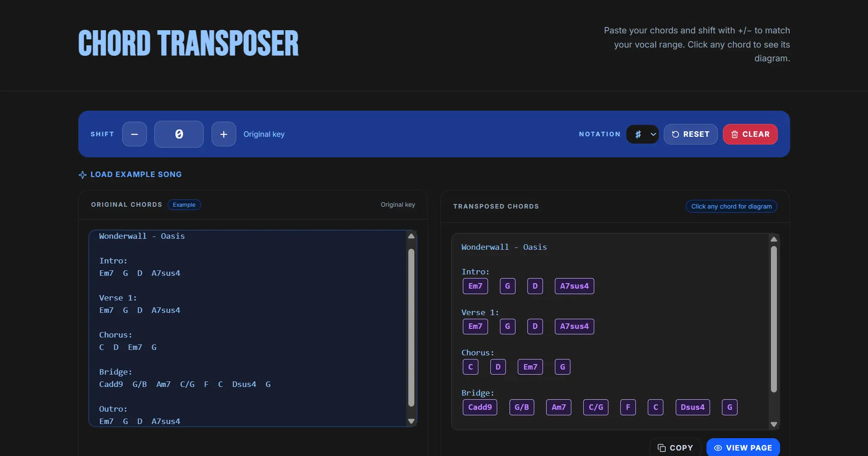This screenshot has height=456, width=868.
Task: Click the 'Wonderwall - Oasis' title in transposed panel
Action: pyautogui.click(x=504, y=247)
